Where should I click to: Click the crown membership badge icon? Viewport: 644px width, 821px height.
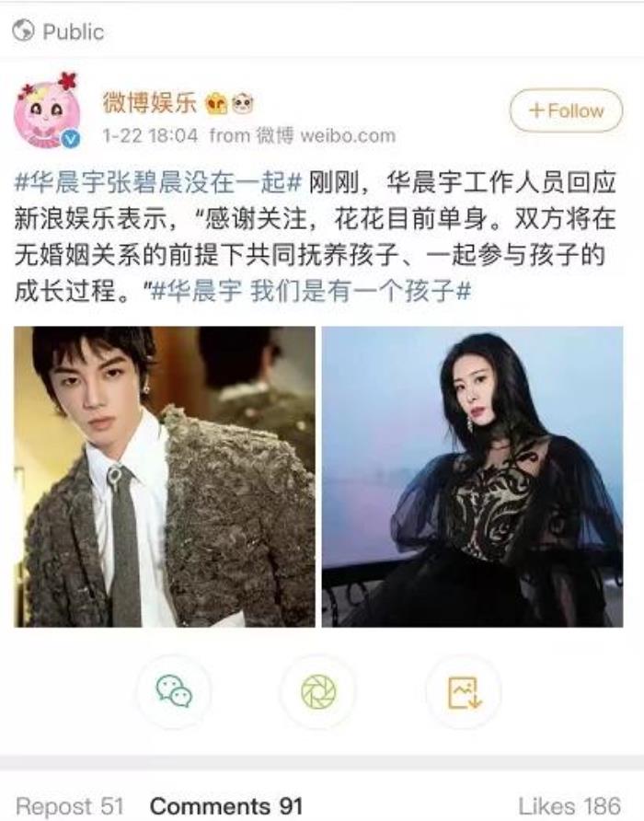pyautogui.click(x=217, y=104)
